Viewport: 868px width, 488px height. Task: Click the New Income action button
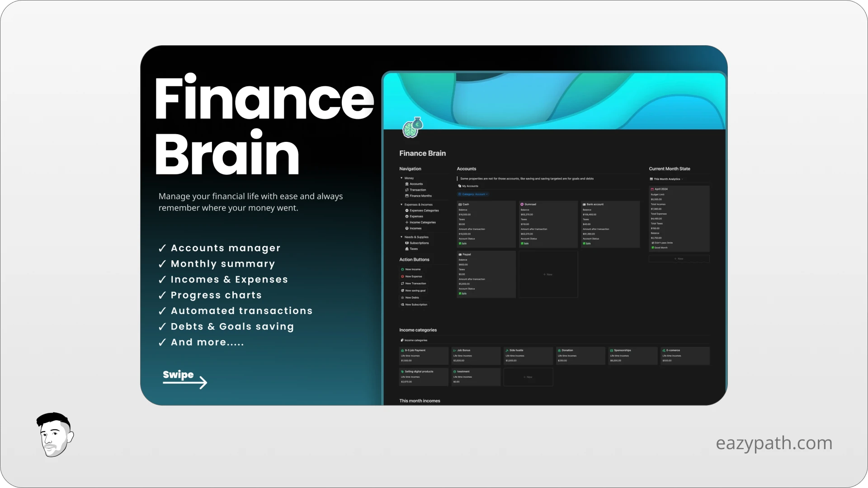pyautogui.click(x=410, y=269)
